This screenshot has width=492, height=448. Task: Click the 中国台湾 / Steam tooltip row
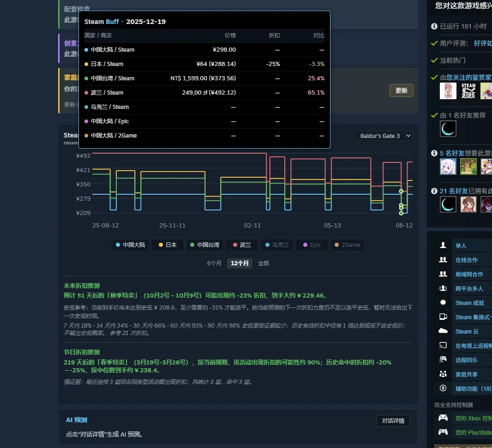[204, 78]
